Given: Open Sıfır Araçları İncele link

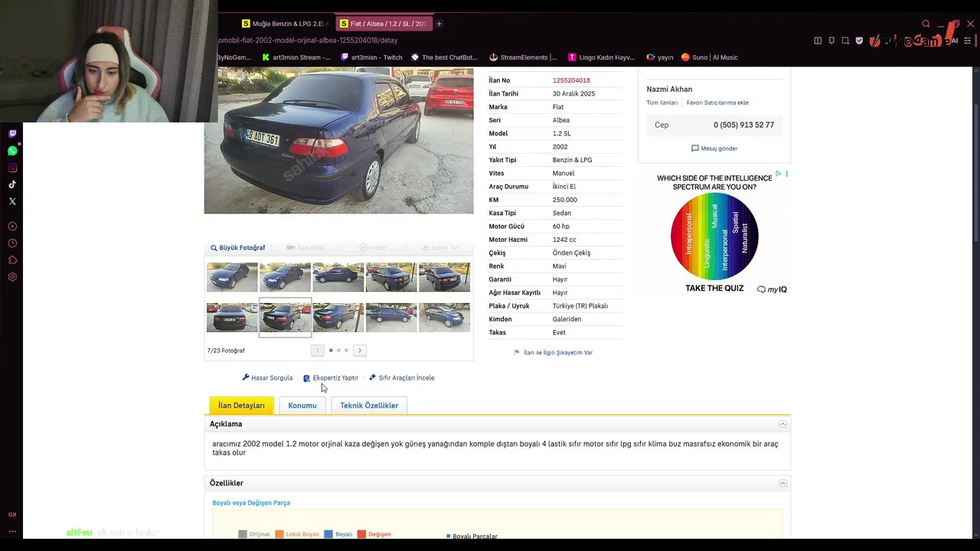Looking at the screenshot, I should click(x=401, y=378).
